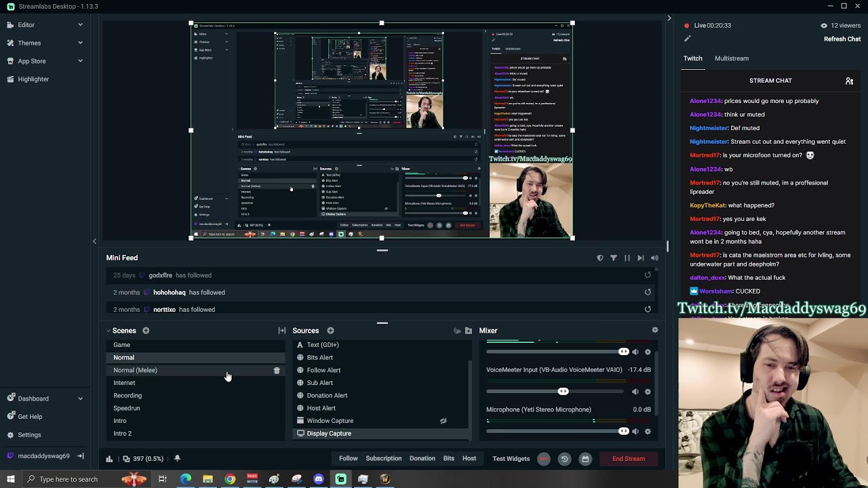Image resolution: width=868 pixels, height=488 pixels.
Task: Delete the Normal (Melee) scene via trash icon
Action: pyautogui.click(x=277, y=370)
